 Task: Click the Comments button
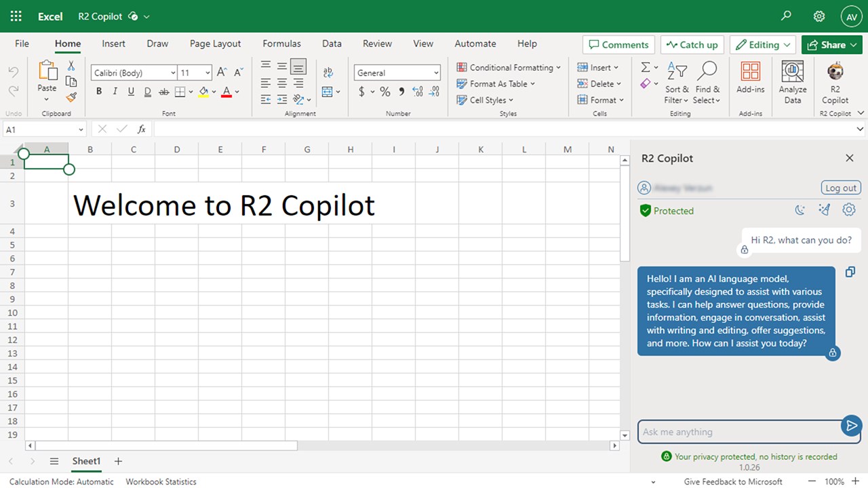(618, 45)
